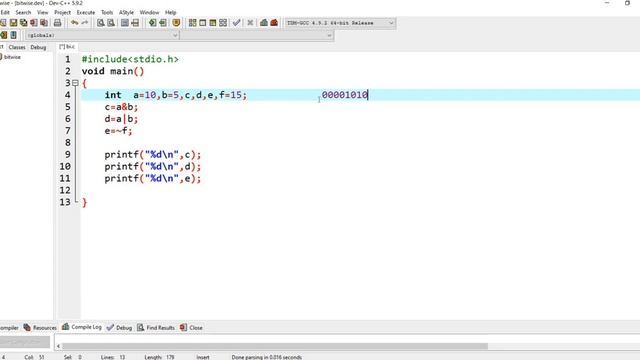The image size is (640, 360).
Task: Open Replace using the second magnifier icon
Action: click(x=111, y=23)
